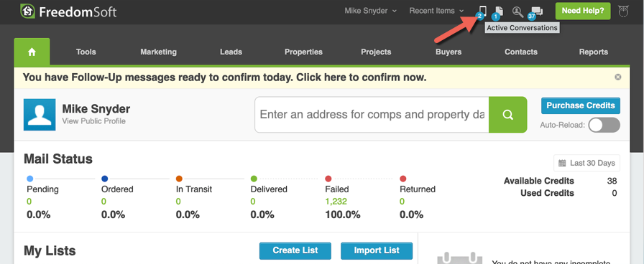644x264 pixels.
Task: Click the FreedomSoft logo
Action: pos(68,11)
